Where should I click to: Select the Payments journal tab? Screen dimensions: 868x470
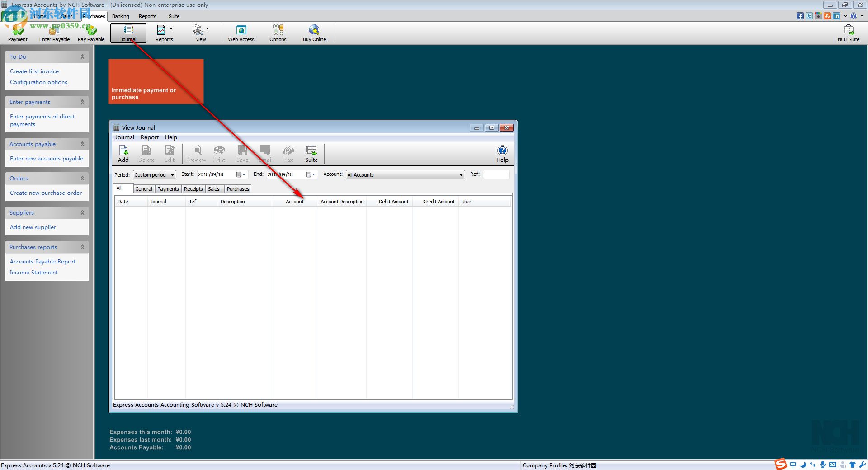pyautogui.click(x=168, y=189)
